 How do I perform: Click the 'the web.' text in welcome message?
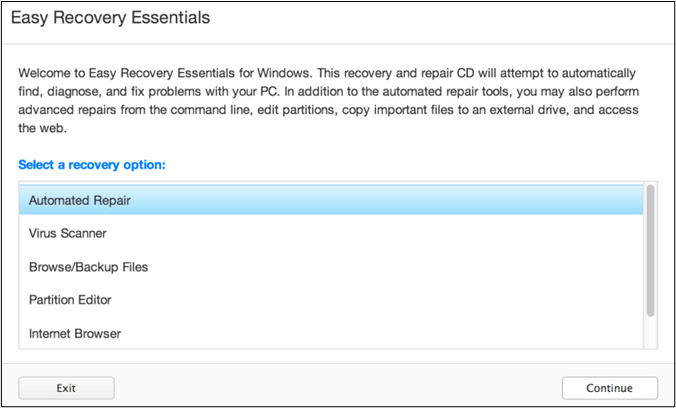point(43,129)
